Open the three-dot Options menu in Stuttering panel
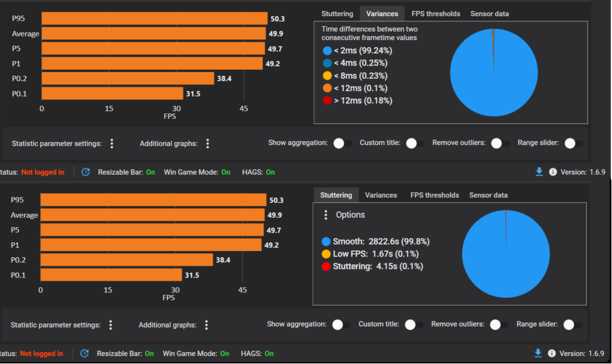 326,215
